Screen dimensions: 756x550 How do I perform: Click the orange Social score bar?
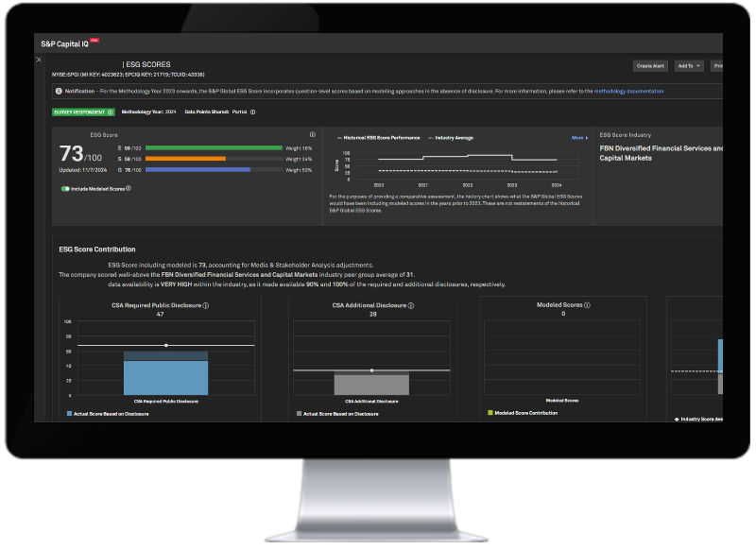185,159
